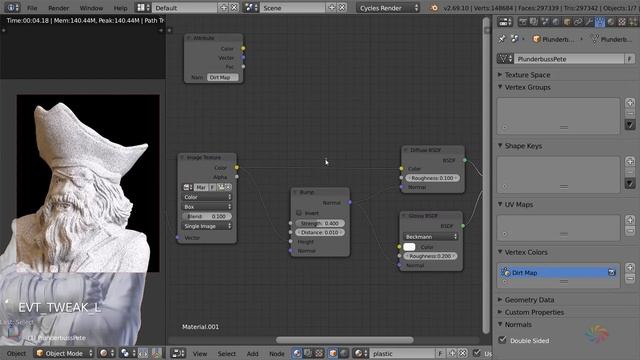Add a new scene with plus button
The image size is (640, 360).
click(331, 7)
